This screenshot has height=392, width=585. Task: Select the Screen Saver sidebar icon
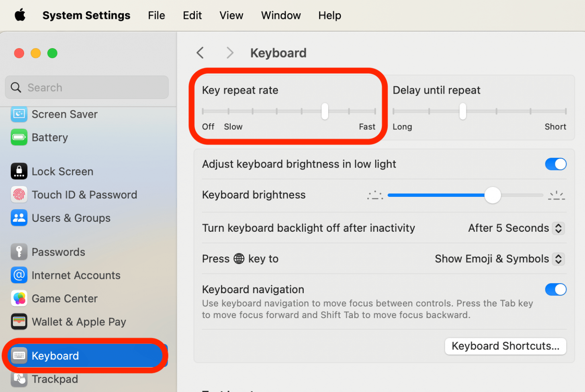pyautogui.click(x=19, y=114)
